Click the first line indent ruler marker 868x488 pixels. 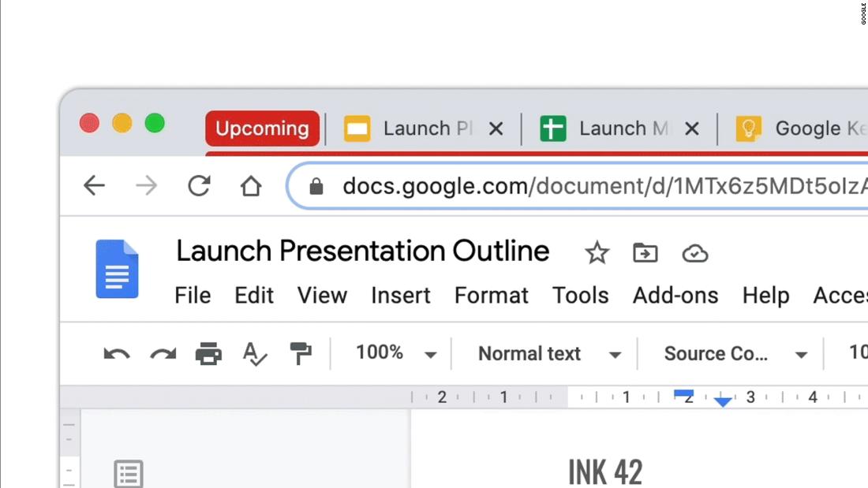point(683,394)
